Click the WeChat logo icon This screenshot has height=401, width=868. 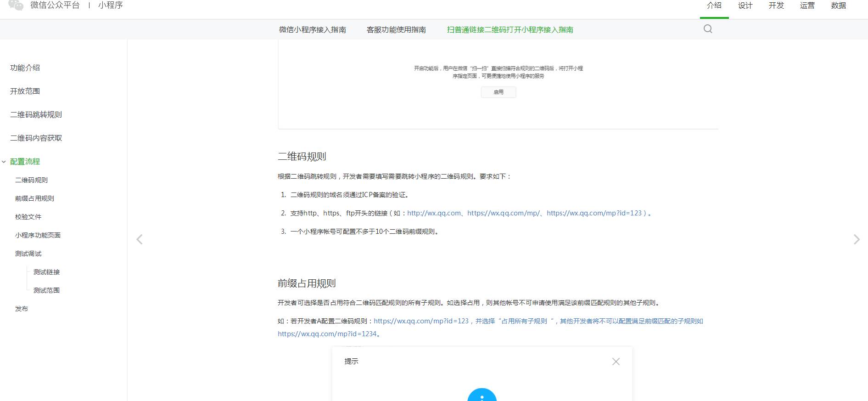tap(16, 5)
